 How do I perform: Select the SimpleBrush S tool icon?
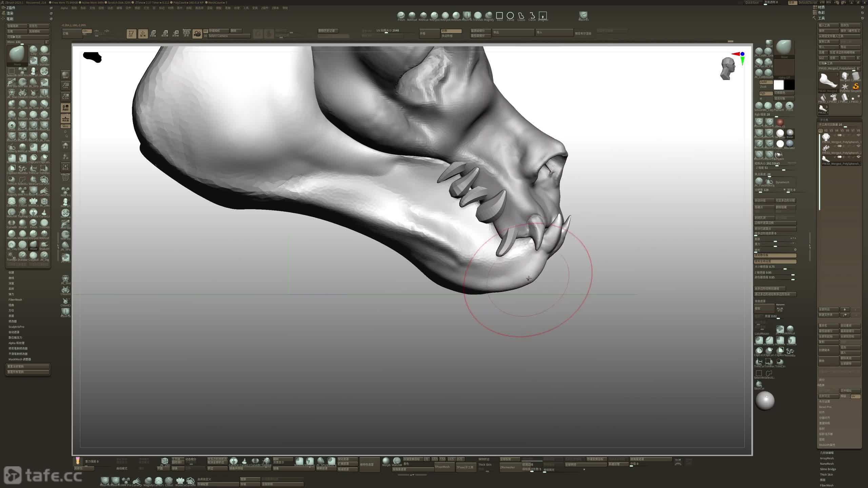[855, 87]
